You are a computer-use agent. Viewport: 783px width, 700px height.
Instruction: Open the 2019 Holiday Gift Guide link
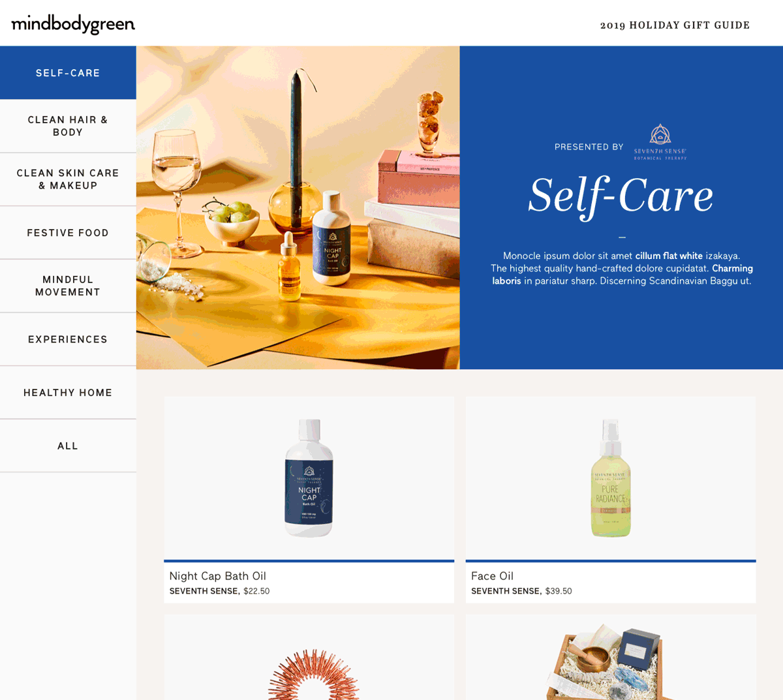(x=675, y=25)
